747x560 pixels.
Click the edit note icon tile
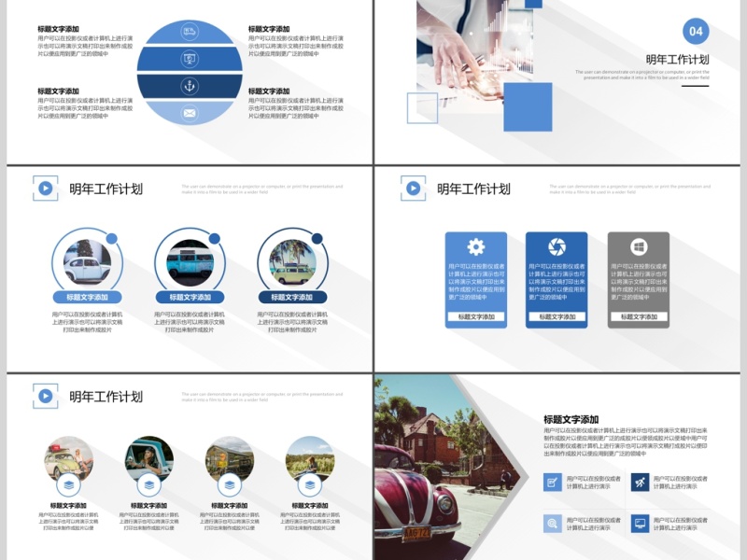tap(553, 482)
